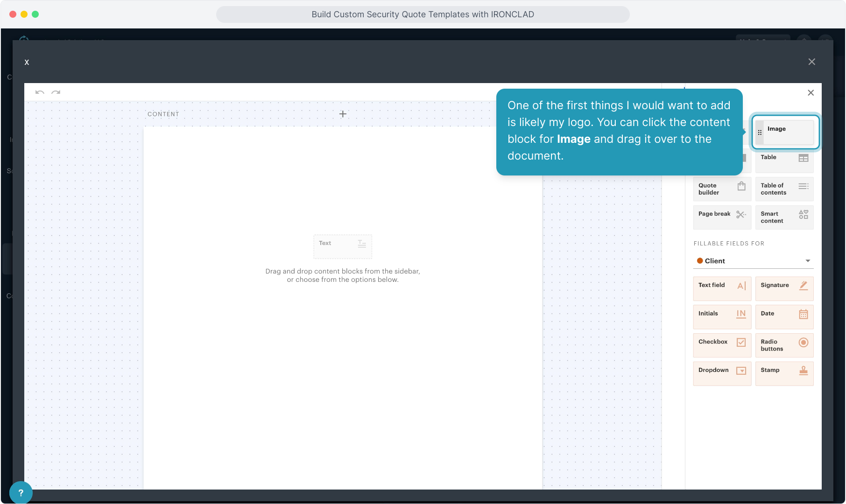The height and width of the screenshot is (504, 846).
Task: Click the undo arrow icon
Action: click(x=40, y=92)
